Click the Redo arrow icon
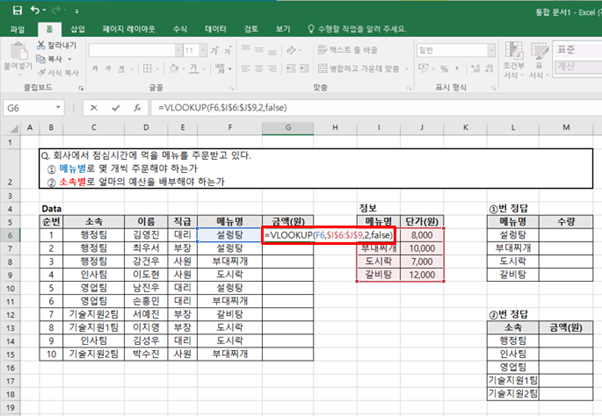Screen dimensions: 602x416 click(56, 10)
